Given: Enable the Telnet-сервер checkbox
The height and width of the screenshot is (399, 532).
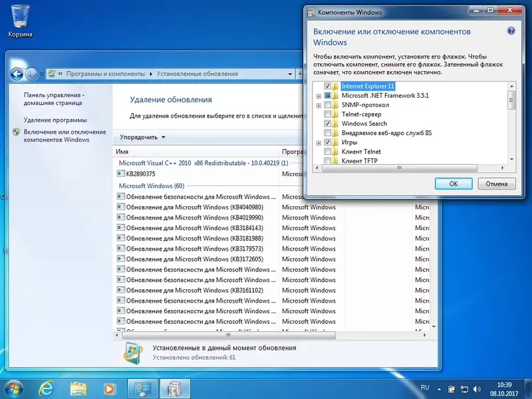Looking at the screenshot, I should [x=327, y=114].
